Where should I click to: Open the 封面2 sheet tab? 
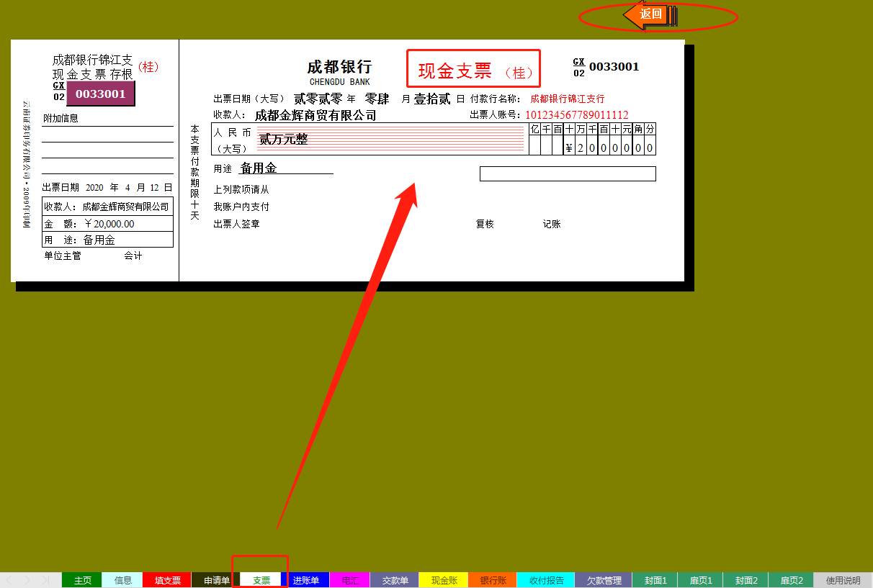[x=746, y=580]
